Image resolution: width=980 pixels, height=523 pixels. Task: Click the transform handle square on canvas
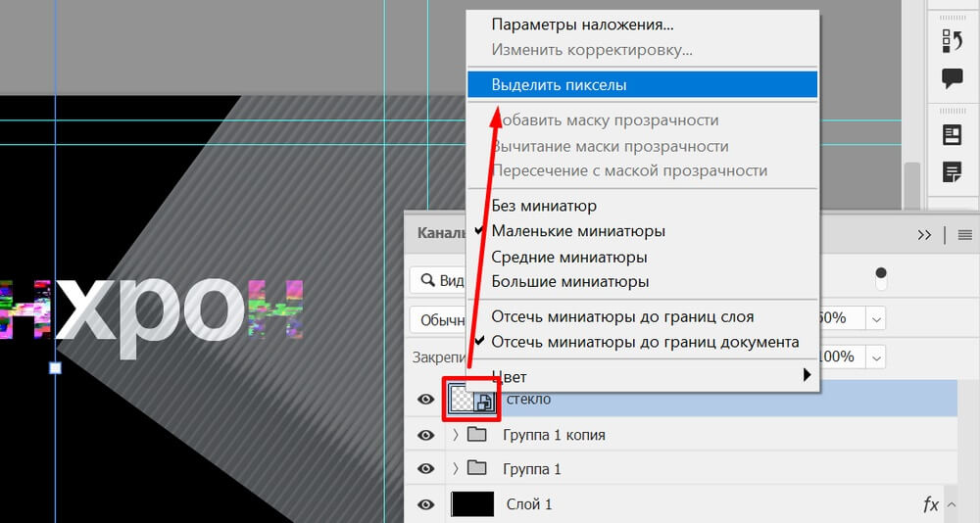click(55, 368)
